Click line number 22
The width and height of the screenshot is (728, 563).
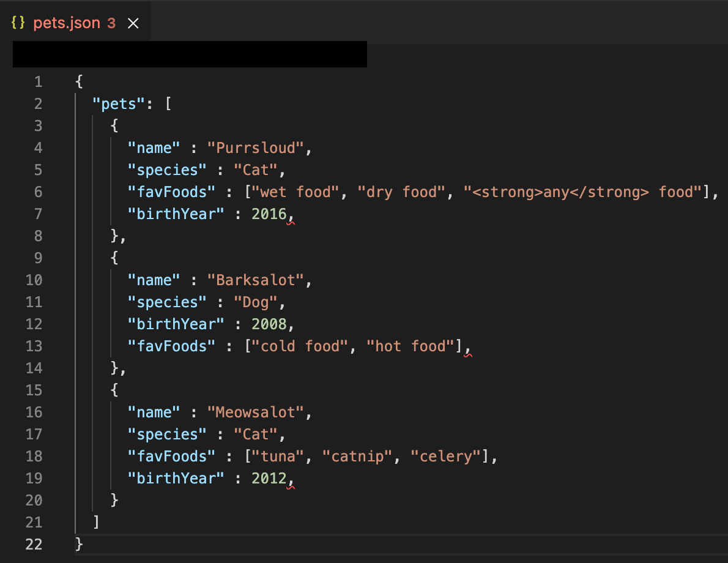tap(34, 544)
